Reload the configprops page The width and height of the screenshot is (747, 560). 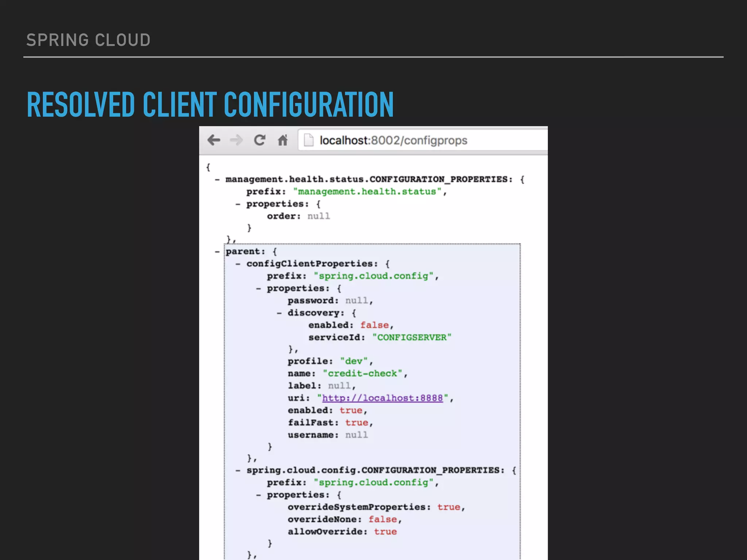tap(260, 140)
